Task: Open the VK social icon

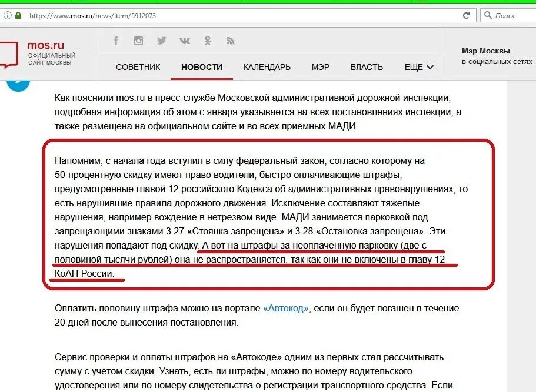Action: coord(185,41)
